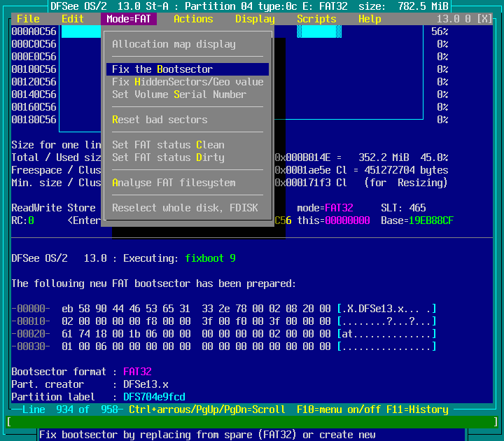
Task: Open the Edit menu
Action: (73, 19)
